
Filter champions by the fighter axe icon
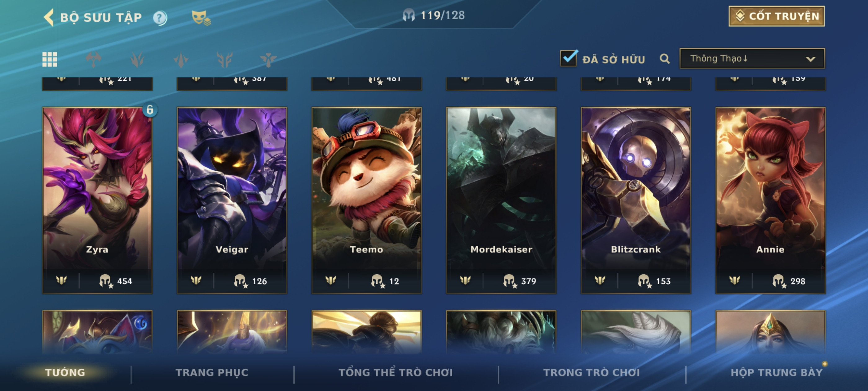click(93, 59)
